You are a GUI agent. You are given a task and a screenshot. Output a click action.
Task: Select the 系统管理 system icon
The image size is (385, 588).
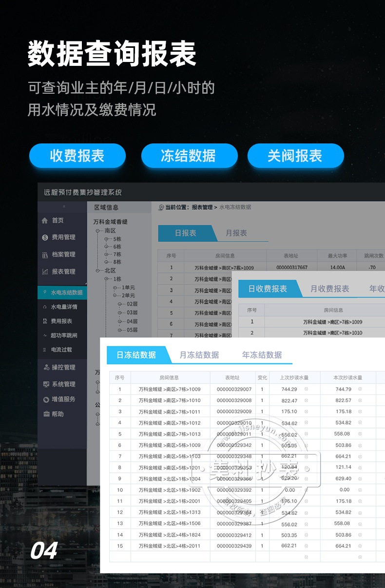[46, 385]
